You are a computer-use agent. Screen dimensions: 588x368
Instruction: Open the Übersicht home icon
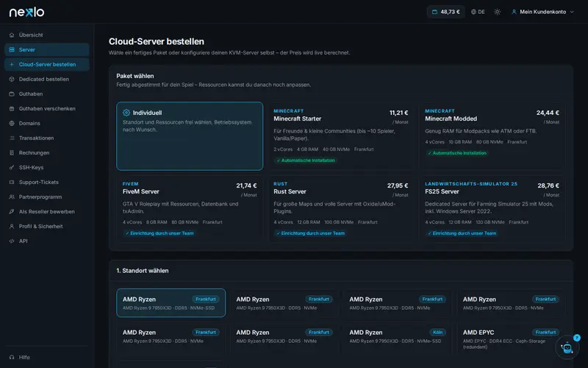(12, 35)
